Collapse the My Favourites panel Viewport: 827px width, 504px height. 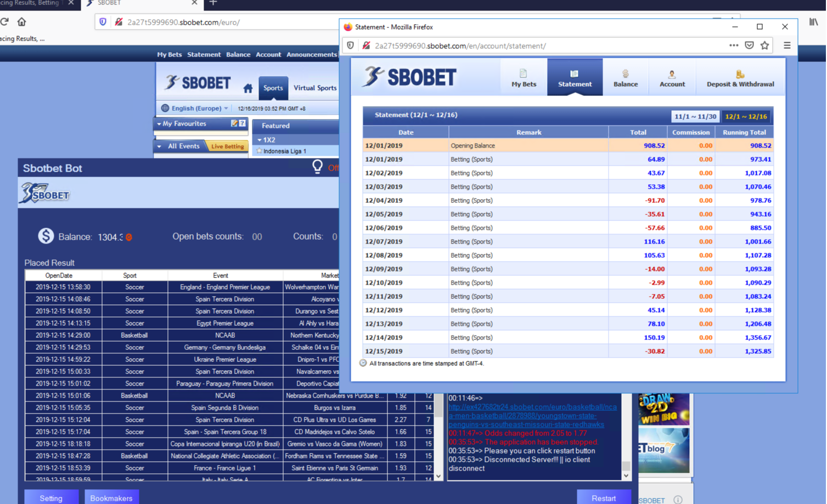coord(159,124)
